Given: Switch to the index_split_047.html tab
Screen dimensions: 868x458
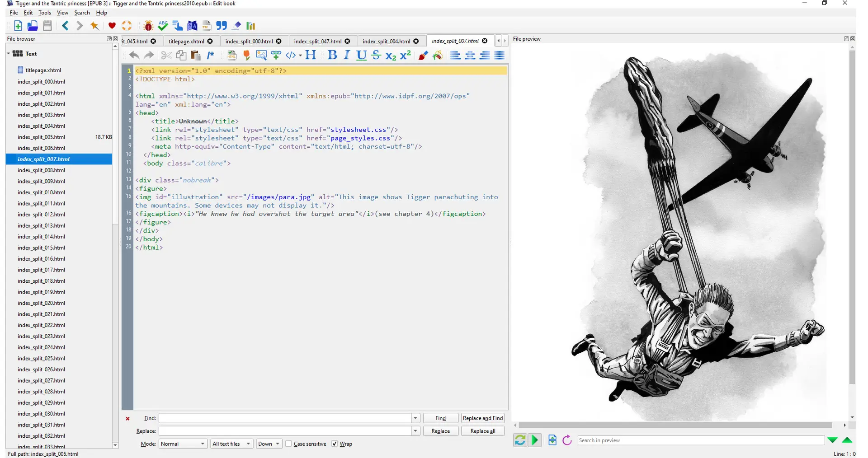Looking at the screenshot, I should click(317, 41).
